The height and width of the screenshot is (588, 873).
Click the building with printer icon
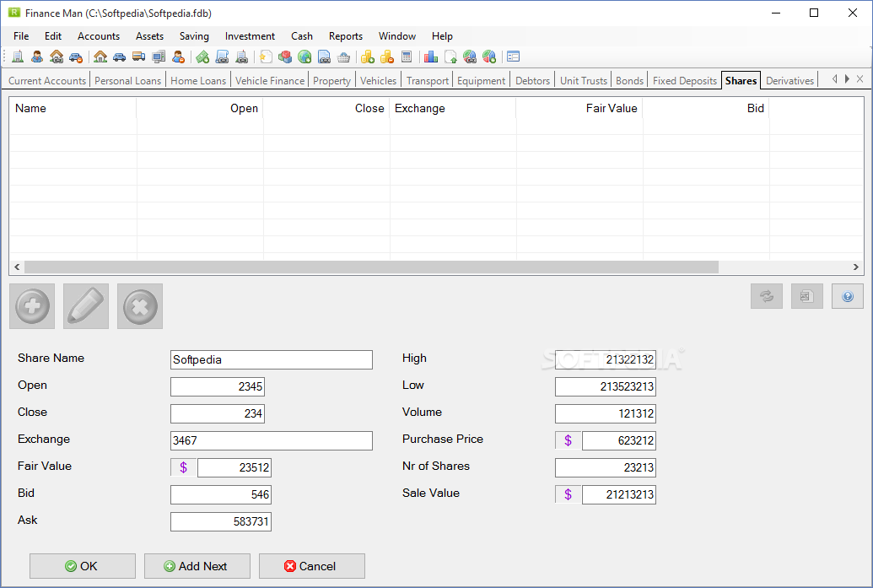tap(241, 57)
